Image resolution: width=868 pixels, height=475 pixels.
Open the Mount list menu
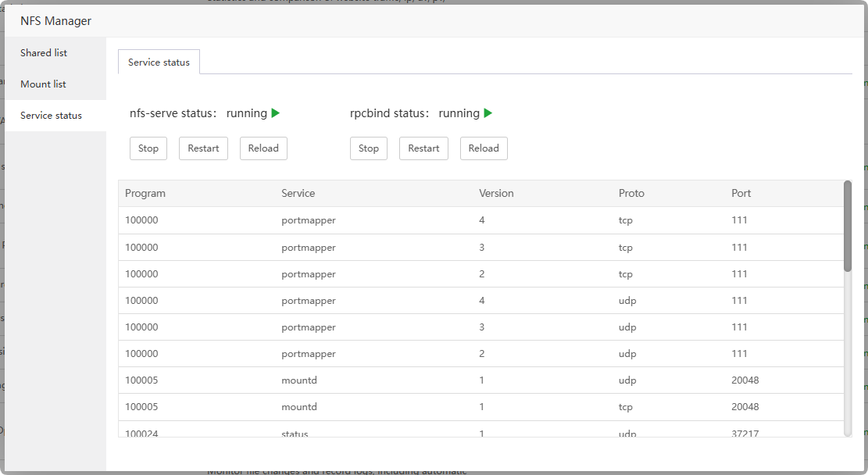pyautogui.click(x=43, y=84)
